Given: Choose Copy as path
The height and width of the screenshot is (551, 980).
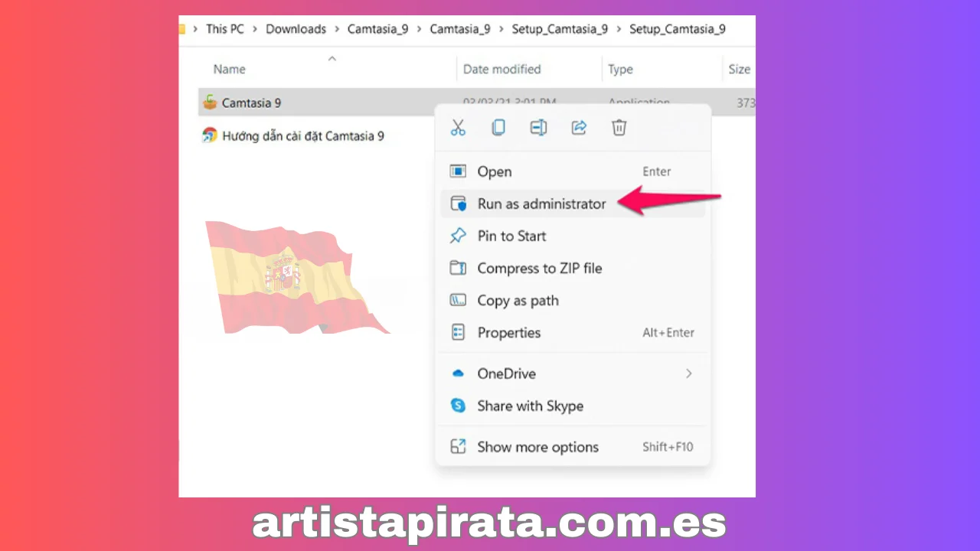Looking at the screenshot, I should click(573, 300).
